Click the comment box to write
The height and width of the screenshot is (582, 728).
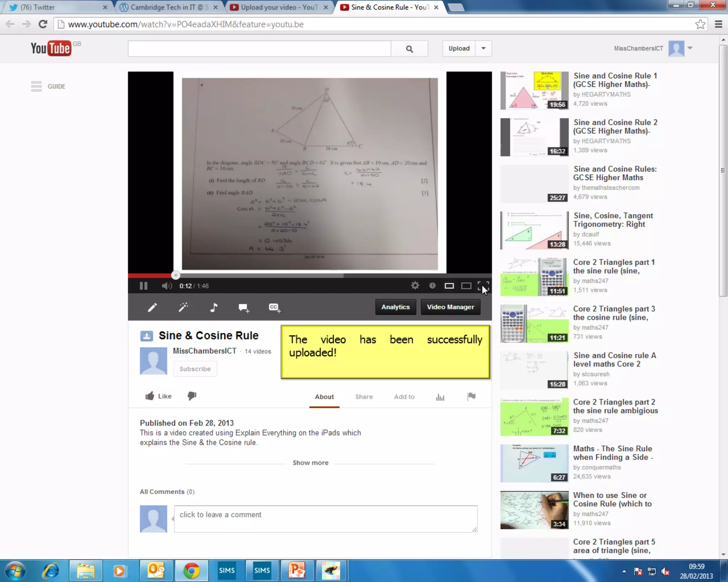326,519
